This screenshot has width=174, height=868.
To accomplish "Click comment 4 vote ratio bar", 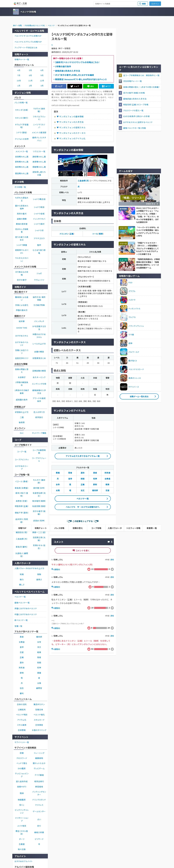I will tap(101, 587).
